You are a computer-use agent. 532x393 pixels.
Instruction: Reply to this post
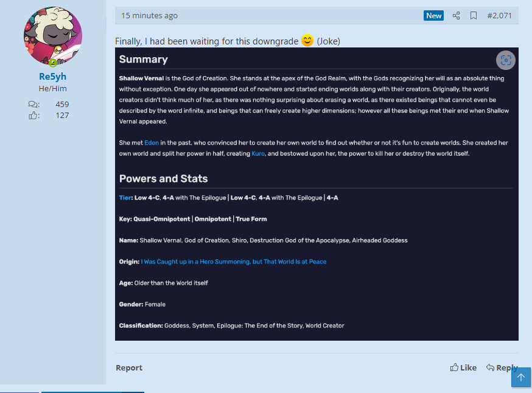point(502,367)
